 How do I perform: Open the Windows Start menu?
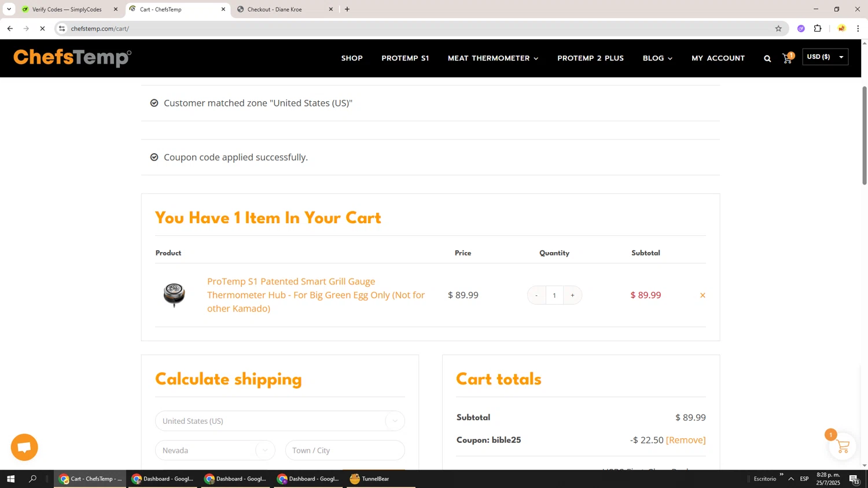coord(10,479)
